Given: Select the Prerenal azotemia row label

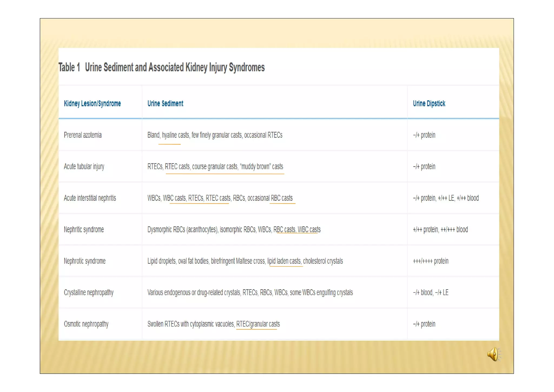Looking at the screenshot, I should coord(83,135).
